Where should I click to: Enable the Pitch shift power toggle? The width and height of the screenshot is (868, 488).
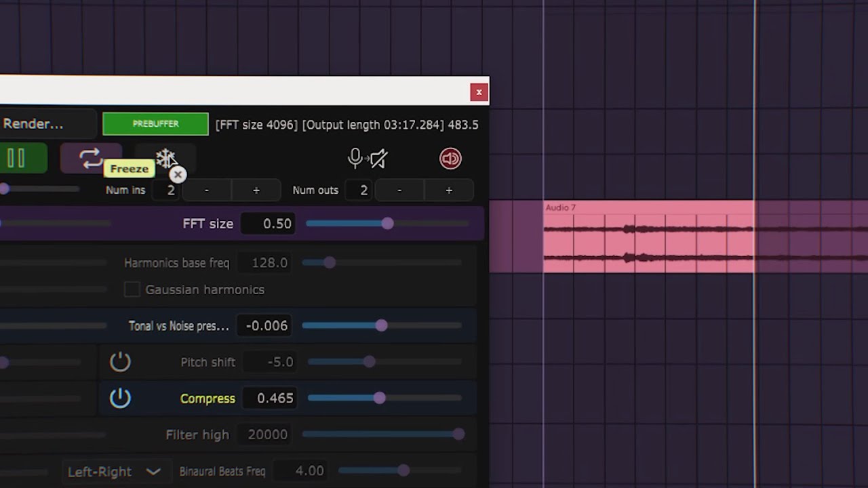pyautogui.click(x=120, y=362)
